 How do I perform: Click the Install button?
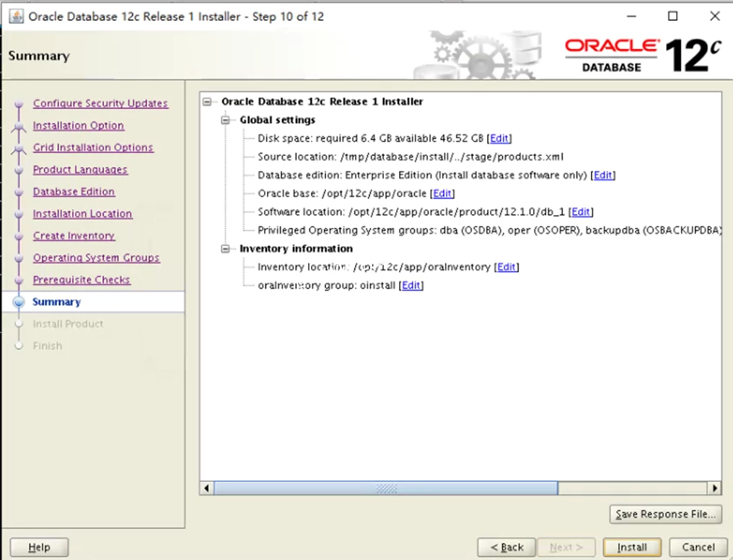coord(632,548)
